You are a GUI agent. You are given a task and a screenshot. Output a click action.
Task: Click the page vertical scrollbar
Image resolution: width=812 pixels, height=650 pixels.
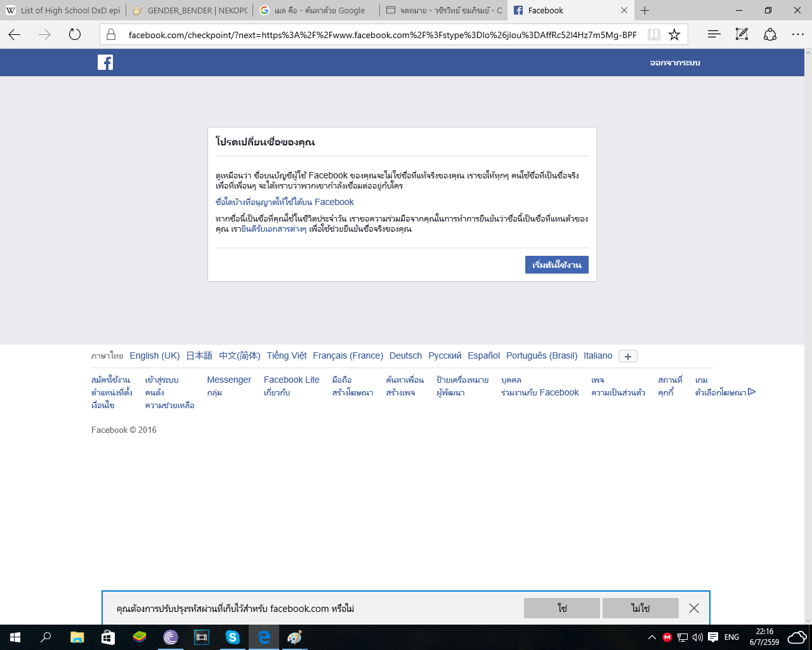click(x=808, y=336)
